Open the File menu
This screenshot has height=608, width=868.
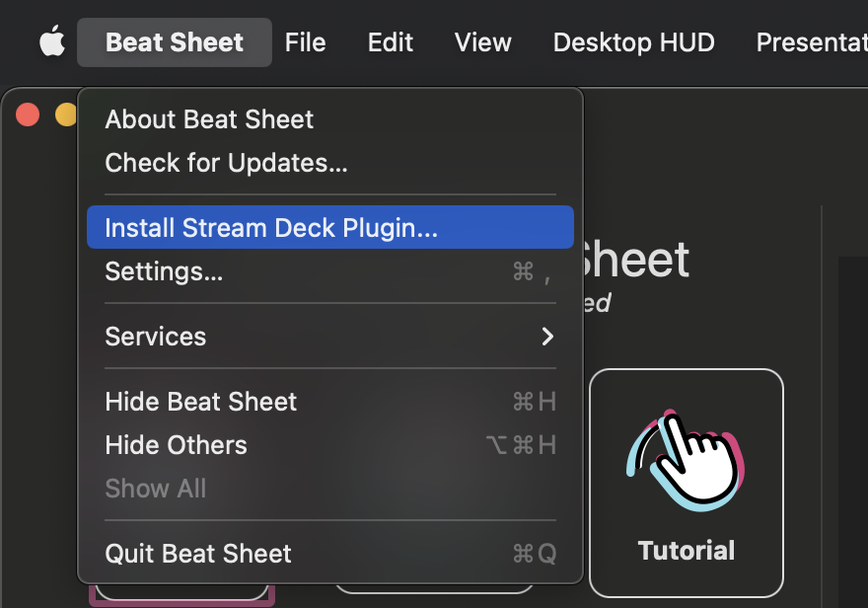[305, 42]
